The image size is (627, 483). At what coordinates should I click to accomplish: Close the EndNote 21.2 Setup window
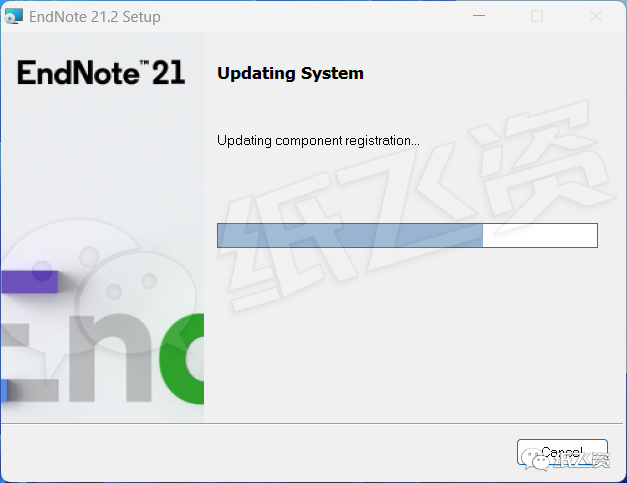pyautogui.click(x=596, y=16)
